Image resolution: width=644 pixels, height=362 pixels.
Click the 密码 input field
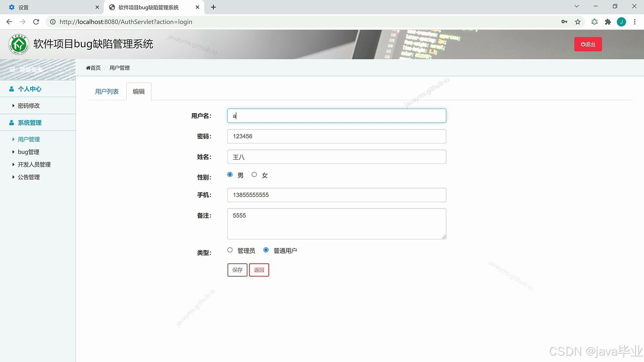[x=337, y=136]
